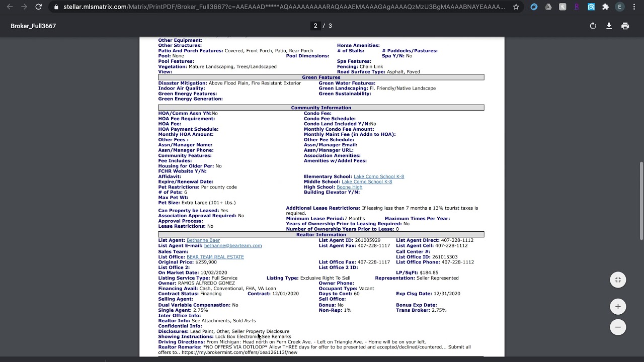
Task: Open the Chrome three-dot menu
Action: (634, 7)
